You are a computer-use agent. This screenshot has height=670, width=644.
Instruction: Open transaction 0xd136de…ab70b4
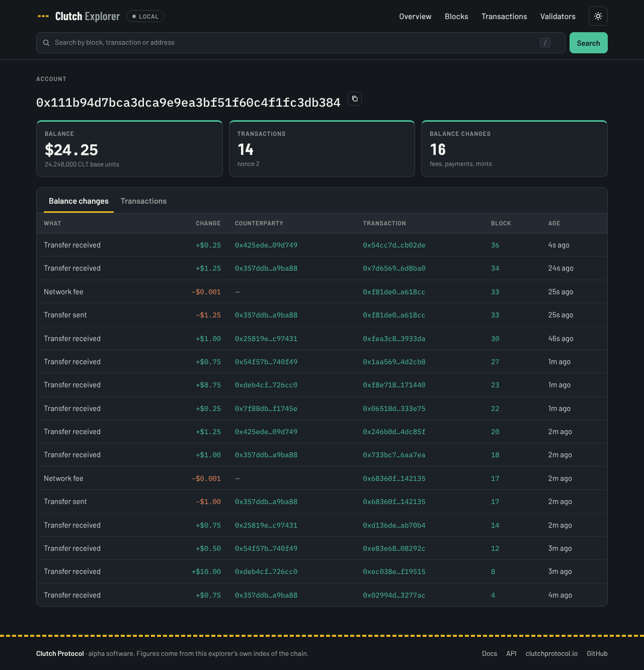(394, 525)
